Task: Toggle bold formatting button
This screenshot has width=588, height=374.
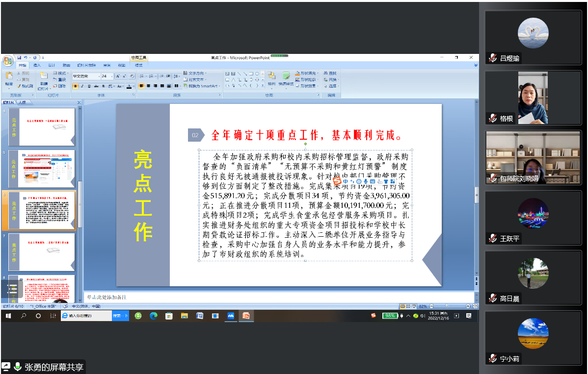Action: pos(76,86)
